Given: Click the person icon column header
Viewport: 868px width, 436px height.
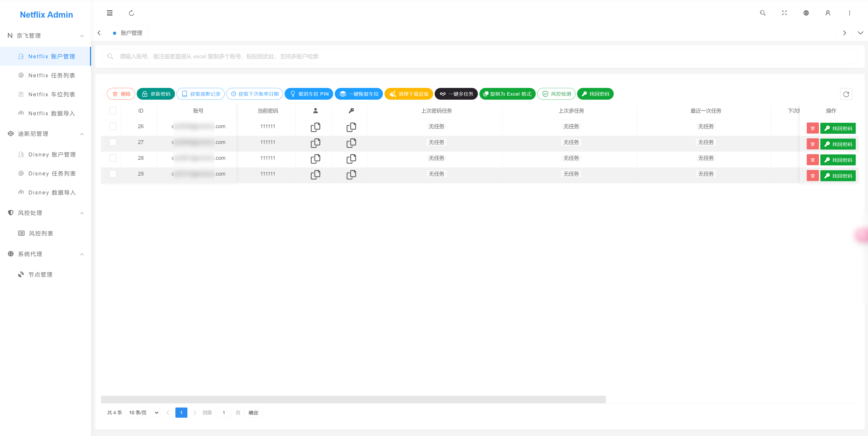Looking at the screenshot, I should coord(315,111).
